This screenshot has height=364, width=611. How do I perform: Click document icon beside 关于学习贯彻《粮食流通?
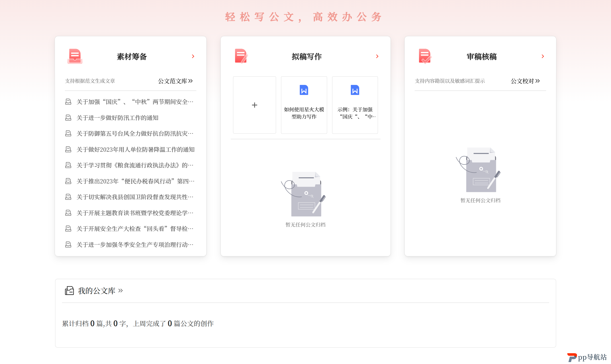pos(68,165)
